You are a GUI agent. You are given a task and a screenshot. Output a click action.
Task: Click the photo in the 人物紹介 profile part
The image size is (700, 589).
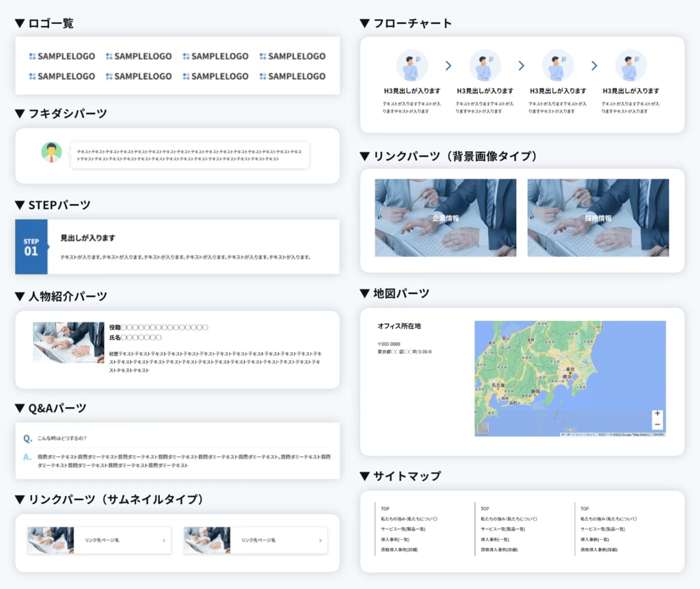point(68,342)
